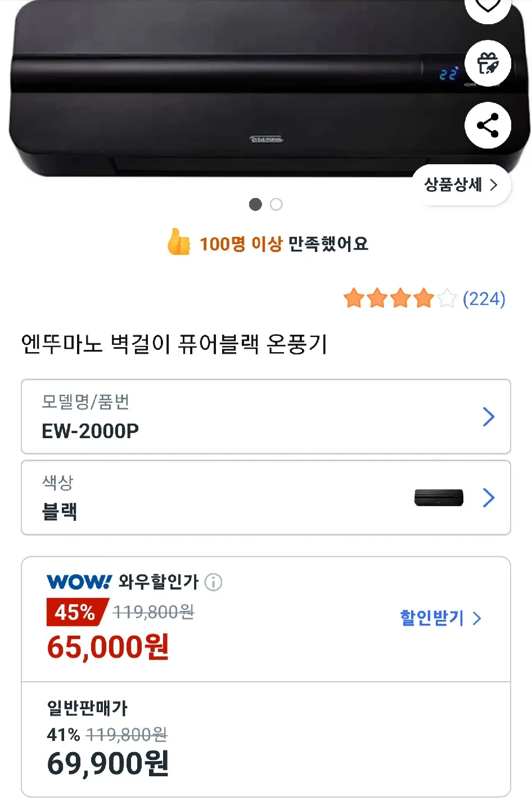Tap the gift rocket icon
Viewport: 532px width, 810px height.
click(488, 64)
